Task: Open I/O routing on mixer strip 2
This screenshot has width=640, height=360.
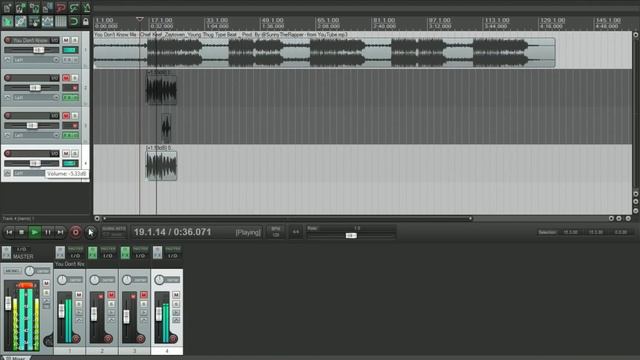Action: click(107, 256)
